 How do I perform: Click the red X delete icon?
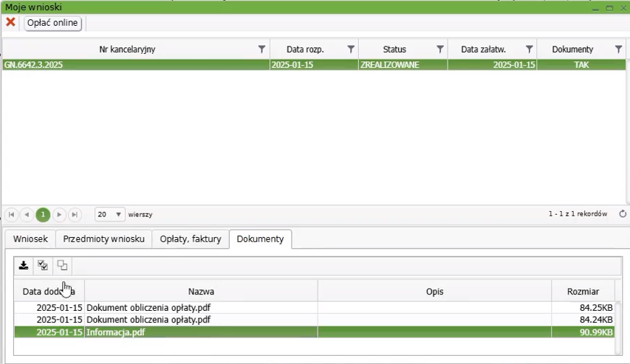pyautogui.click(x=10, y=23)
